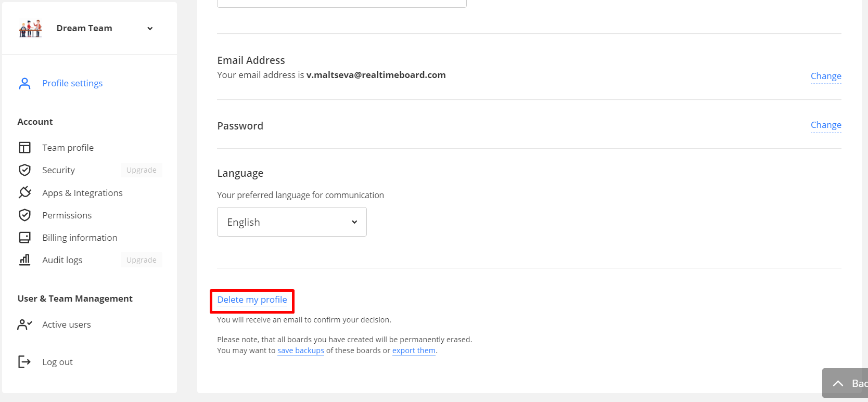Click the Active users icon
The width and height of the screenshot is (868, 402).
(x=24, y=325)
